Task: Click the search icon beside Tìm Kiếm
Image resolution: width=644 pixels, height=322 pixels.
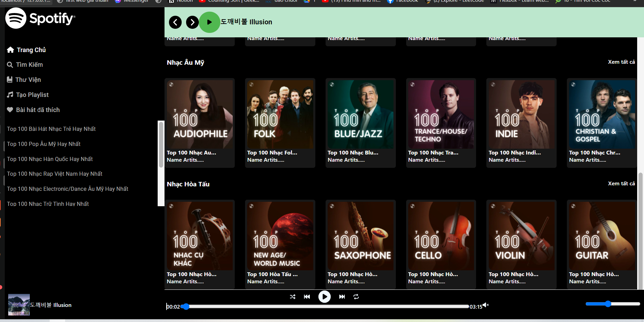Action: coord(10,64)
